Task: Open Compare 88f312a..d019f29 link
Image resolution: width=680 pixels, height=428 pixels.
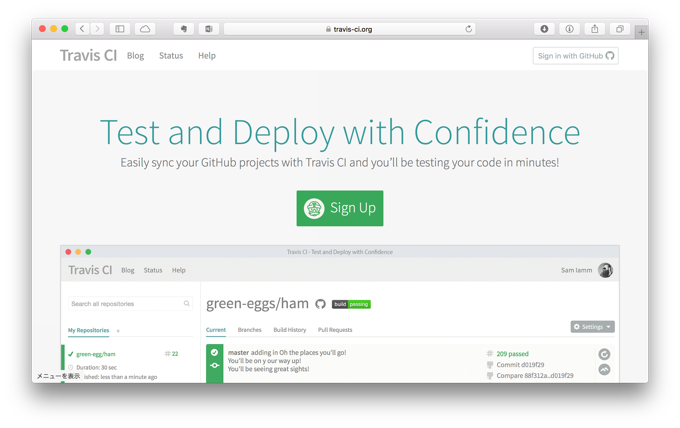Action: pos(535,376)
